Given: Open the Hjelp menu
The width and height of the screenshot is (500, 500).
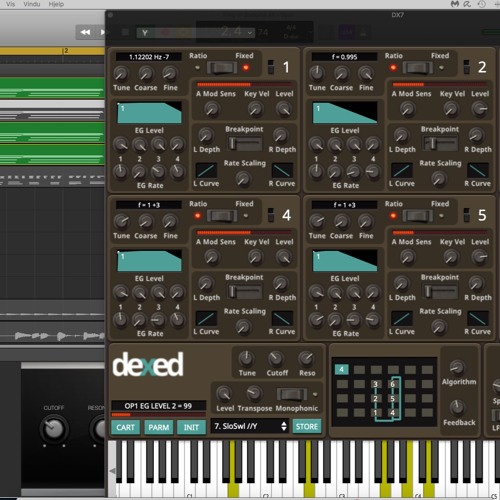Looking at the screenshot, I should [x=56, y=4].
